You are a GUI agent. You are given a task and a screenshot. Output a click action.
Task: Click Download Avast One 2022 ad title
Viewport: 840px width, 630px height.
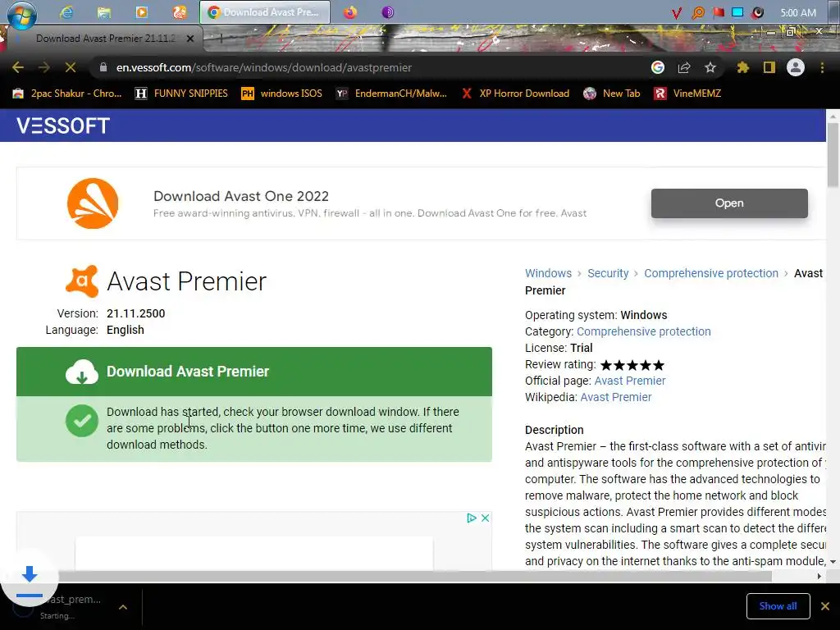(x=241, y=196)
